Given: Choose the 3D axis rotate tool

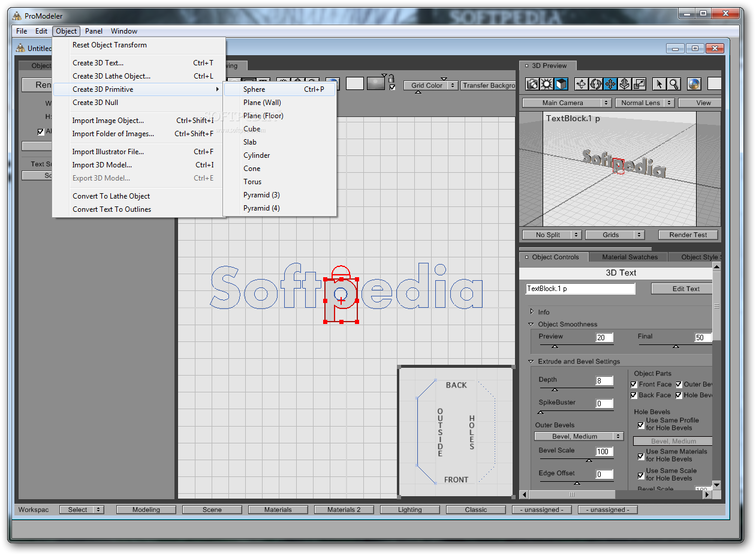Looking at the screenshot, I should click(x=581, y=84).
